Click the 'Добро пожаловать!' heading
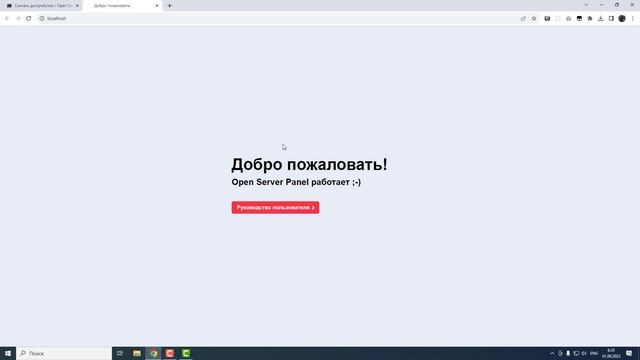This screenshot has height=360, width=640. point(309,164)
